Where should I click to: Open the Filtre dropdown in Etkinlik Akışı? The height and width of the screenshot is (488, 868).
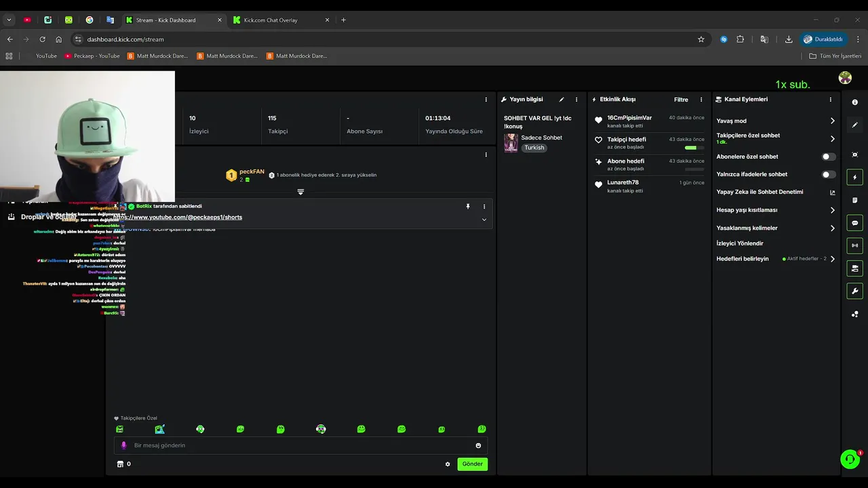coord(681,100)
